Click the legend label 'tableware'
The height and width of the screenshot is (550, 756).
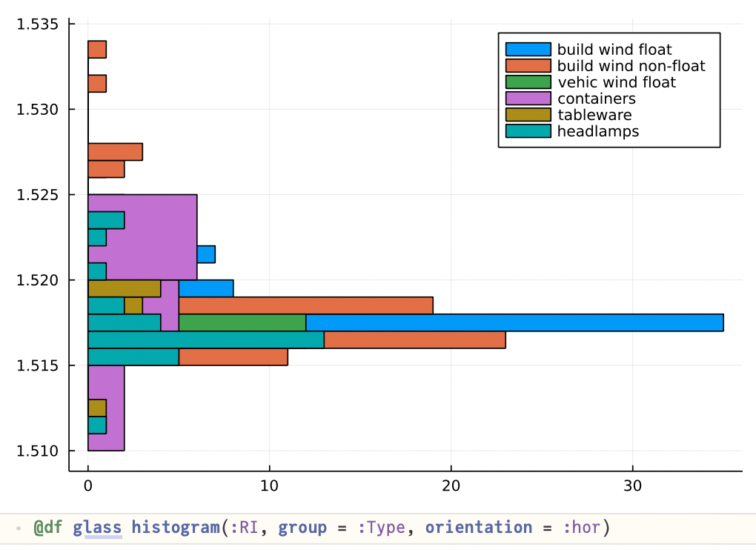tap(594, 115)
